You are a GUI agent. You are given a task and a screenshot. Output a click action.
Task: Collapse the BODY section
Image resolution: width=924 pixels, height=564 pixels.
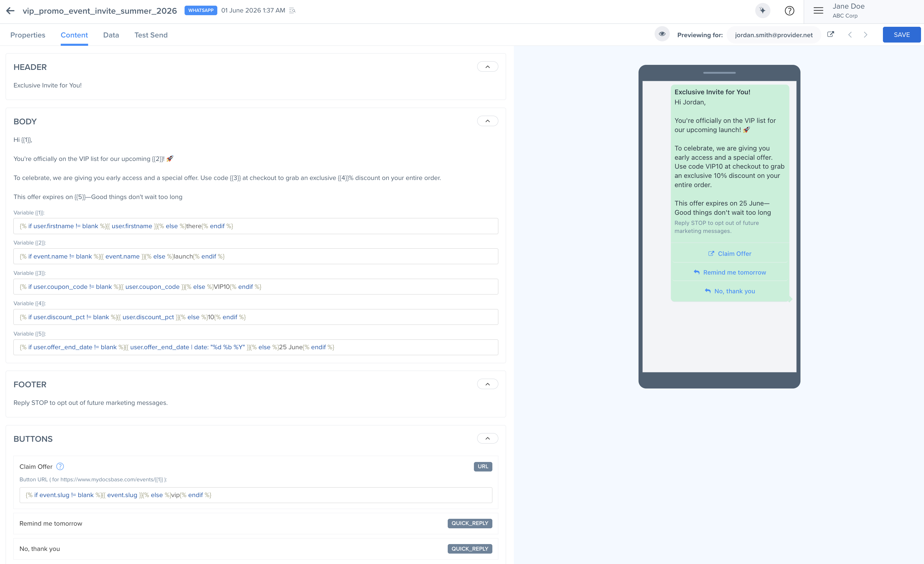pyautogui.click(x=488, y=121)
